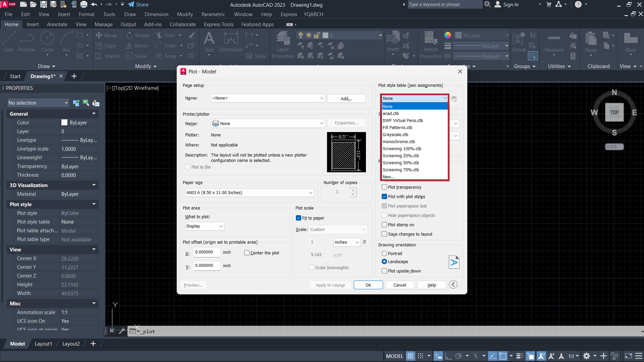
Task: Click the Save icon in quick access toolbar
Action: coord(43,4)
